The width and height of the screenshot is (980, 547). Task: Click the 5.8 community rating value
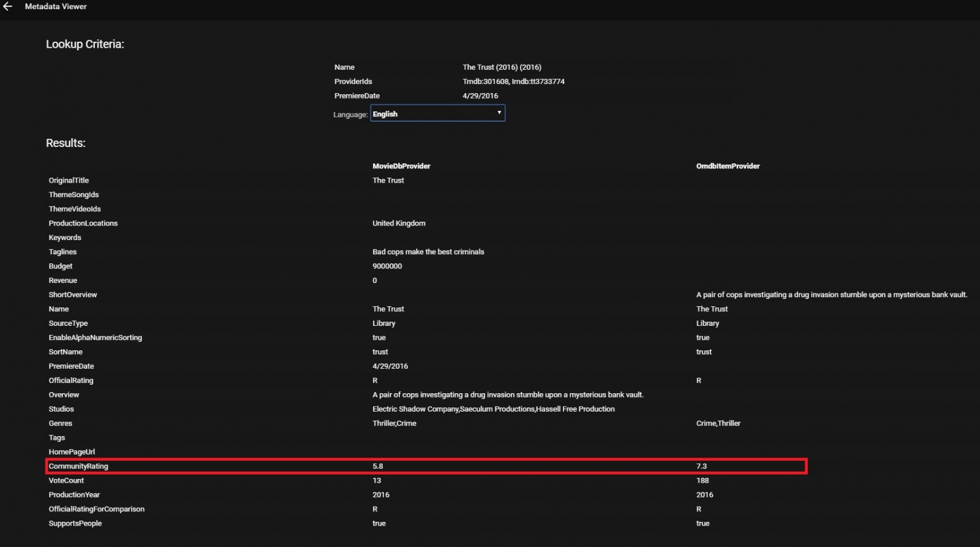(x=378, y=466)
